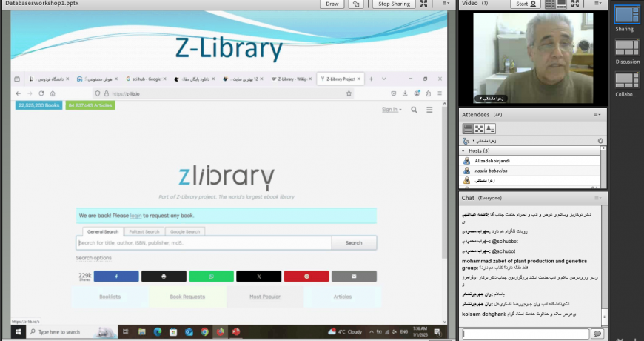This screenshot has height=341, width=644.
Task: Select the General Search tab
Action: [x=103, y=231]
